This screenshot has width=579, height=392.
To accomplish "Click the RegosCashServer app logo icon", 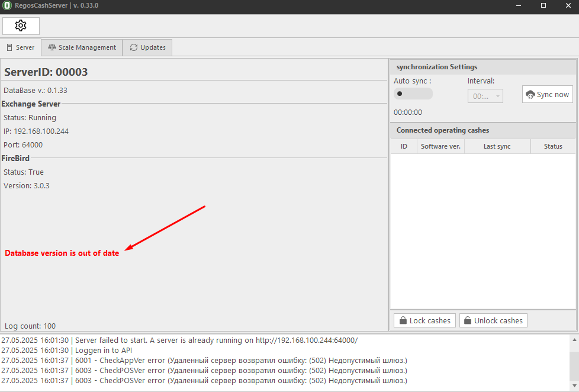I will point(7,5).
